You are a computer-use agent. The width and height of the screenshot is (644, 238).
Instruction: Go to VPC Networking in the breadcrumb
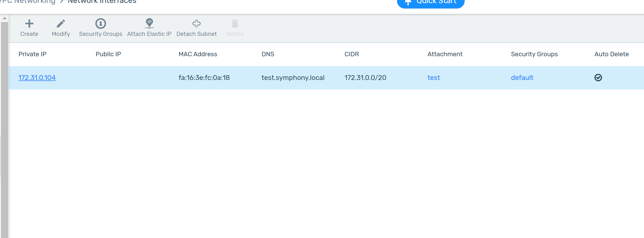[27, 2]
